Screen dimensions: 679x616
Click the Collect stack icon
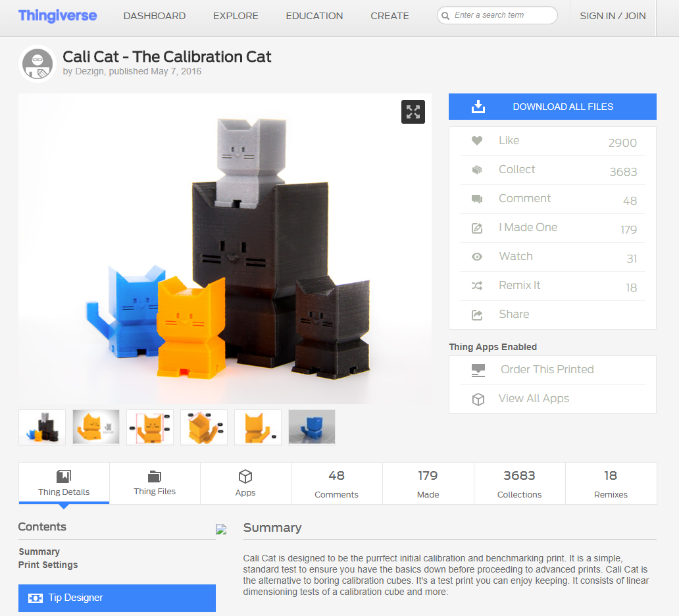click(477, 169)
